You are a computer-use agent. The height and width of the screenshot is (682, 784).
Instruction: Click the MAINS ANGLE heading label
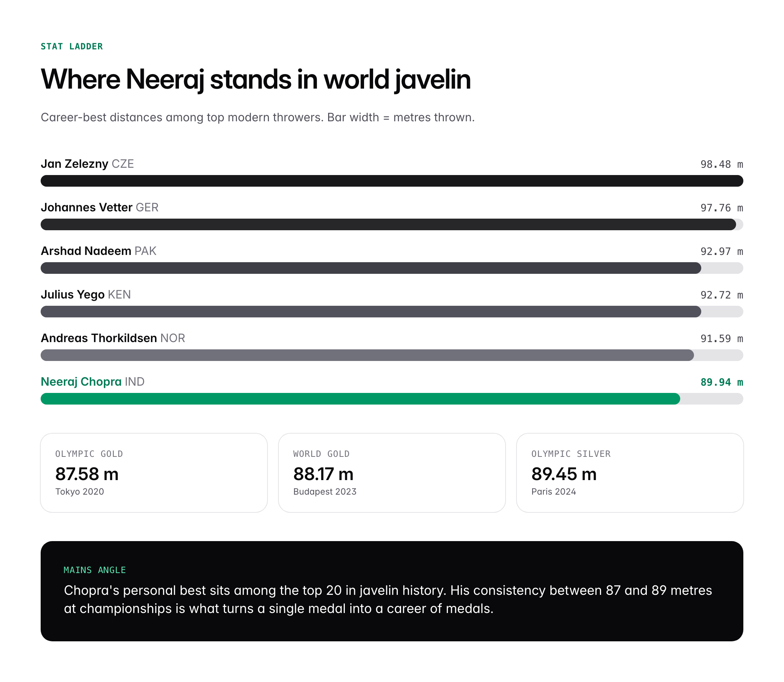[x=95, y=570]
